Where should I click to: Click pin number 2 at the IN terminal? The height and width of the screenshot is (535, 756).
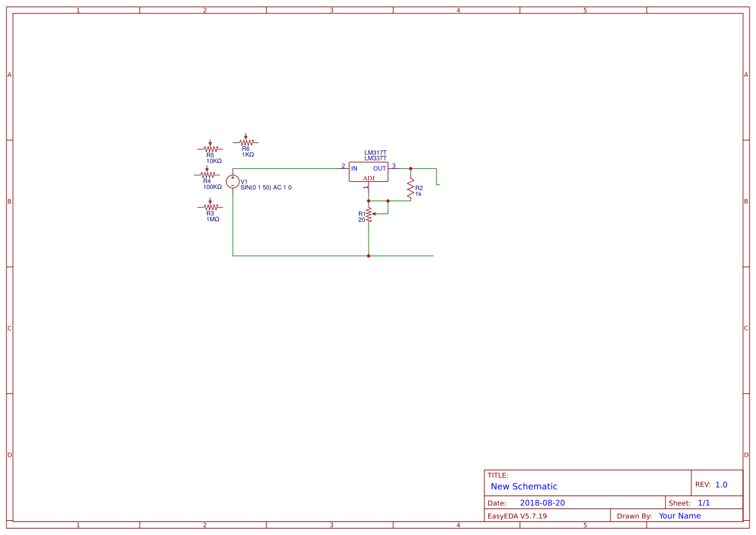[343, 166]
